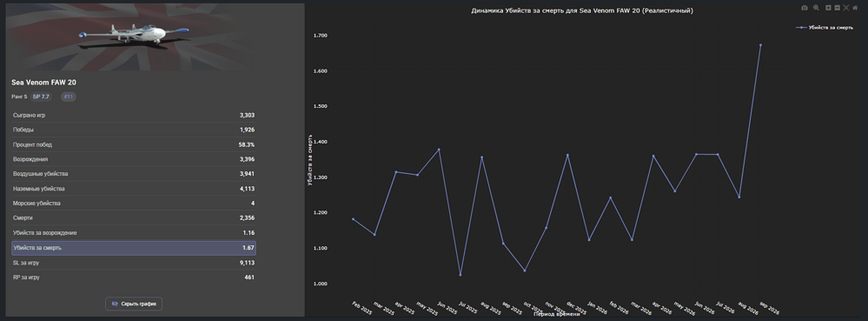Click the Feb 2025 x-axis label

point(362,308)
